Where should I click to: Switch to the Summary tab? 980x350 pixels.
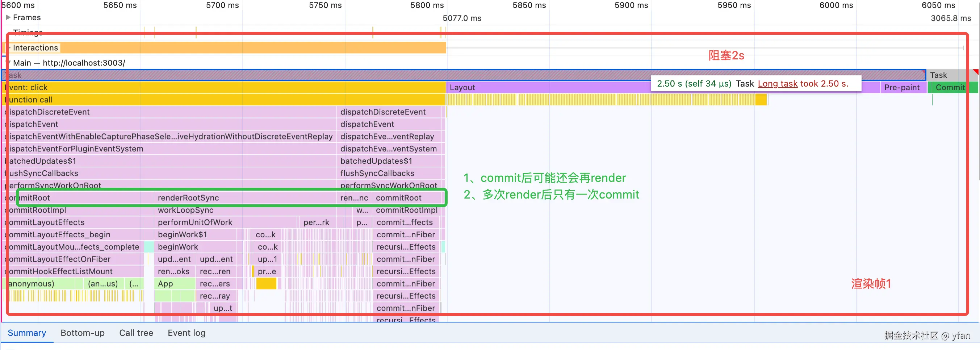pos(27,333)
